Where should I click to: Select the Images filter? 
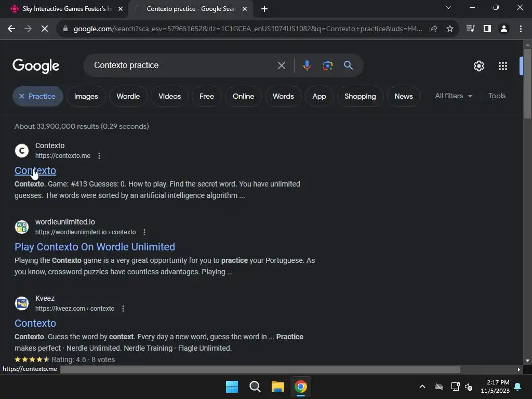86,96
